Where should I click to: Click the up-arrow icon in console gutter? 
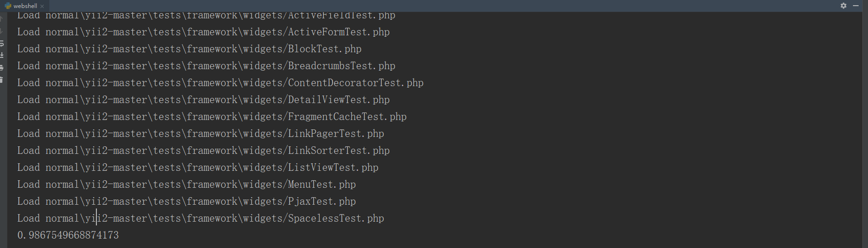click(1, 19)
